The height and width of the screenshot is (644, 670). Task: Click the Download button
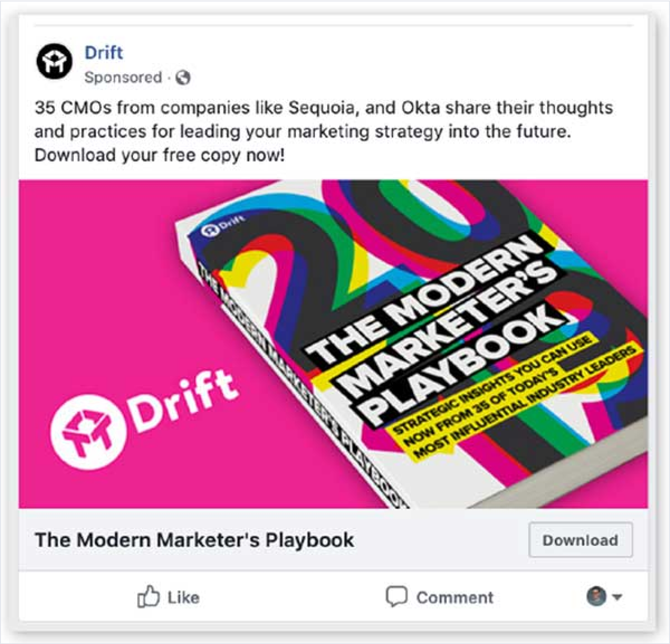581,540
